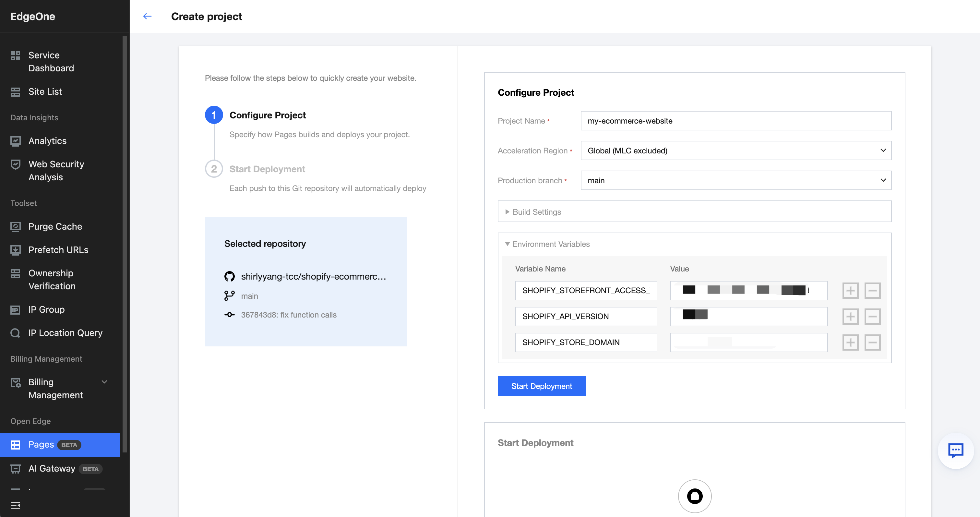Open the Production branch dropdown
980x517 pixels.
[x=736, y=180]
